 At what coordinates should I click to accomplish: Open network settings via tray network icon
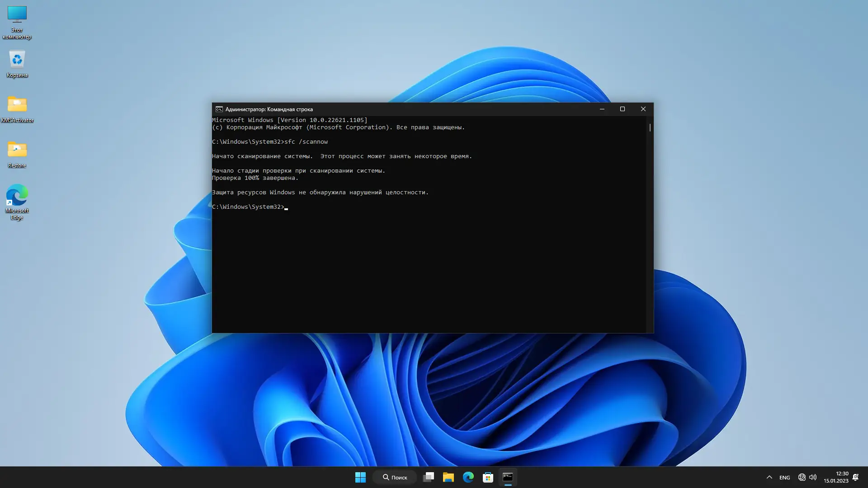[x=802, y=477]
